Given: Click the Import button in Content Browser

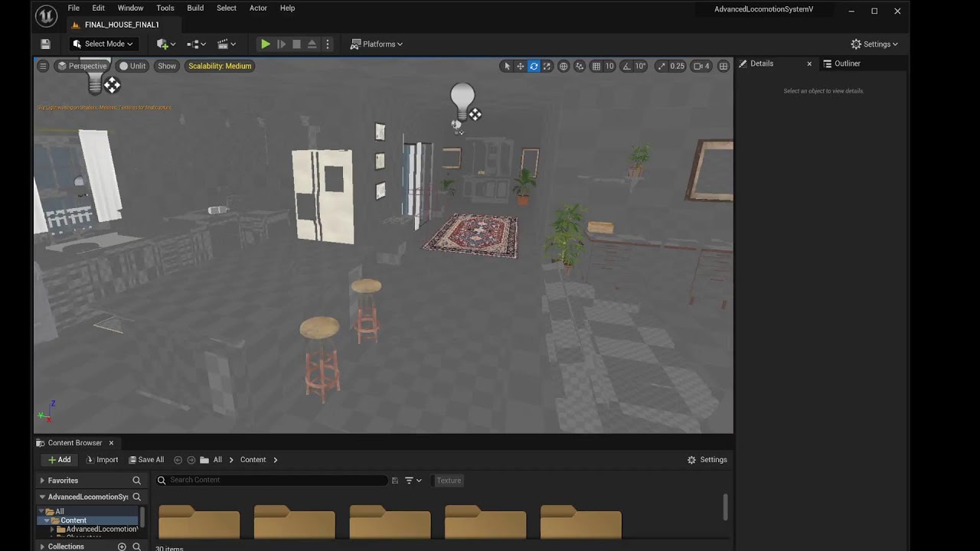Looking at the screenshot, I should tap(101, 460).
